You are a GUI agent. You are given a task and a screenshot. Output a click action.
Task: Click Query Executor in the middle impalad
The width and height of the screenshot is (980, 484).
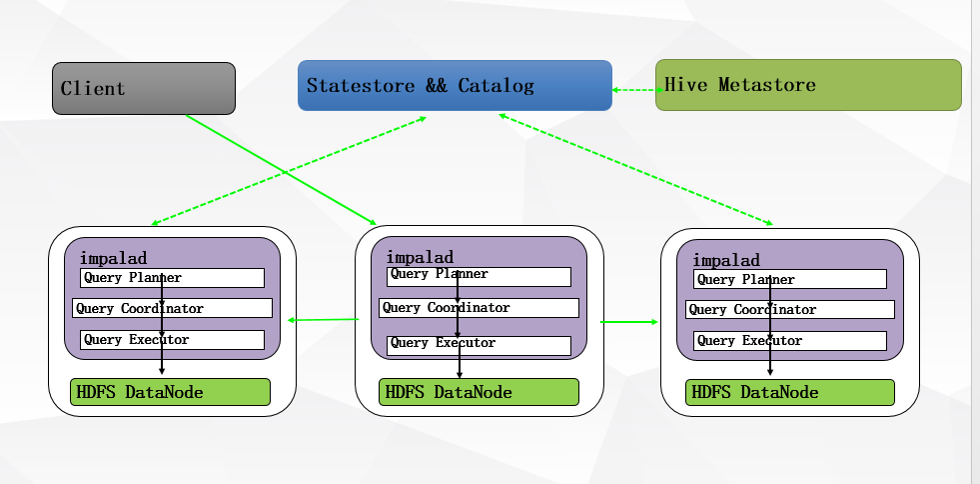coord(479,345)
